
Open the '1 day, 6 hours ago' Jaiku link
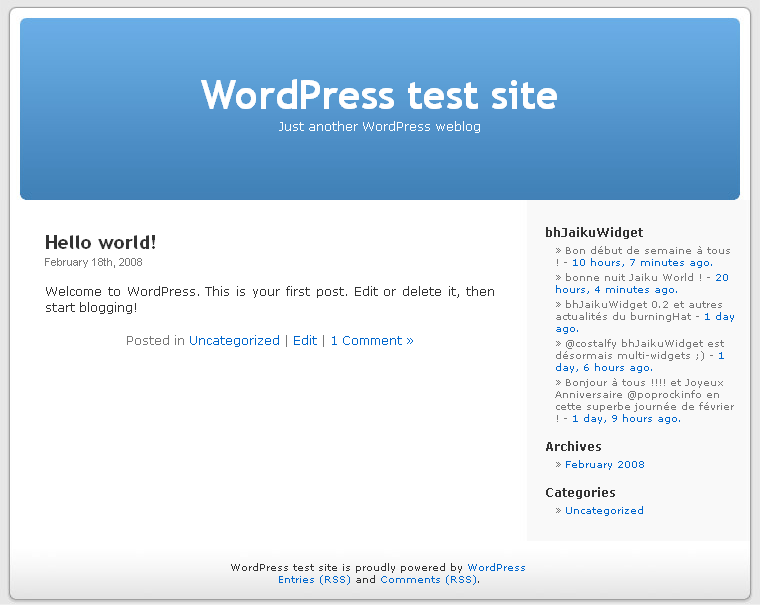640,362
